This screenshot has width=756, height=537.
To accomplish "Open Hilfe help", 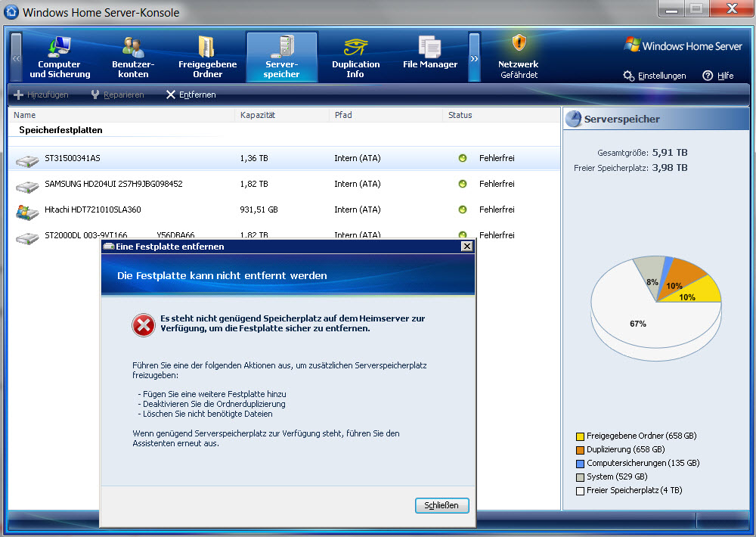I will 718,76.
